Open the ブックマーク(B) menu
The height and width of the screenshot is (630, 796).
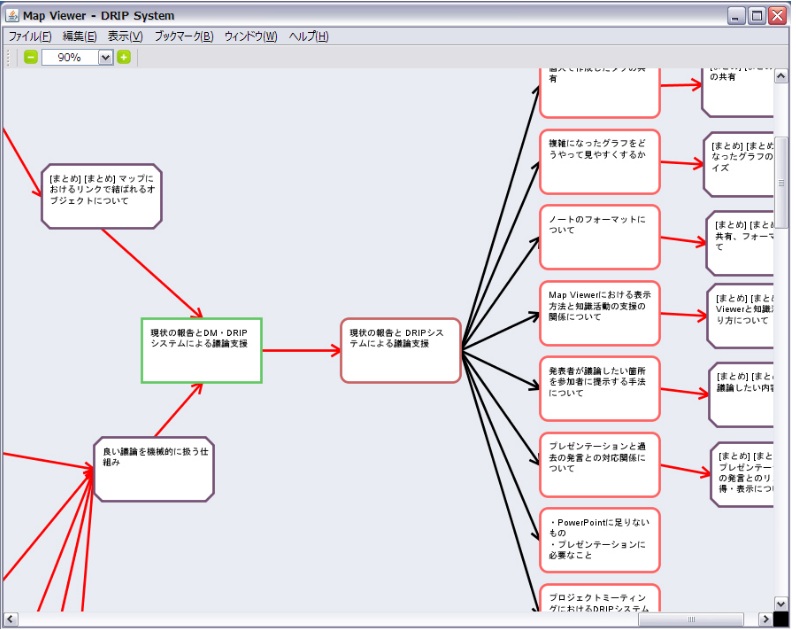[x=184, y=37]
